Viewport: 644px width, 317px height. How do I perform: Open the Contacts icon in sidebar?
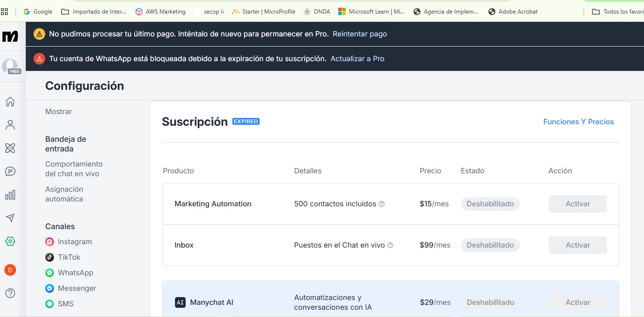(10, 125)
